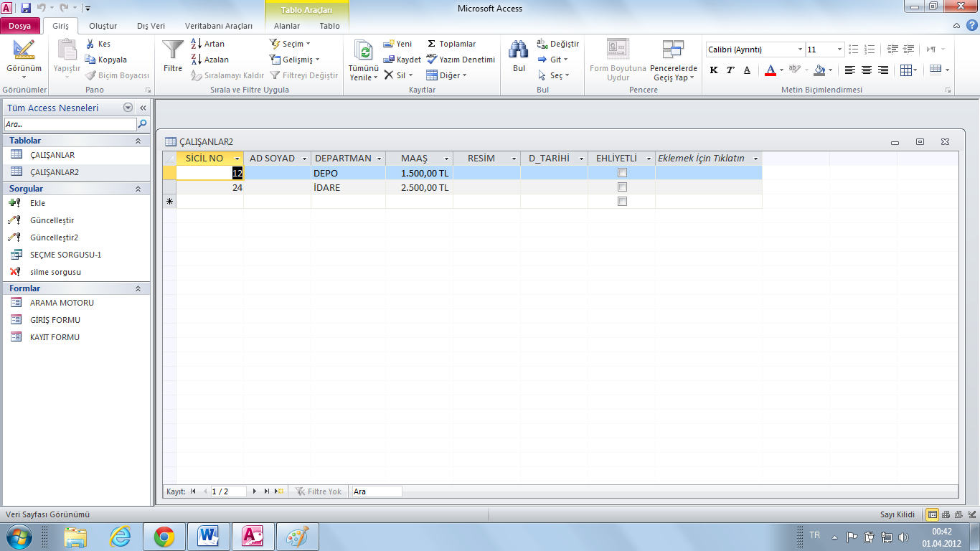Open SİCİL NO column dropdown arrow
Screen dimensions: 980x551
click(237, 159)
